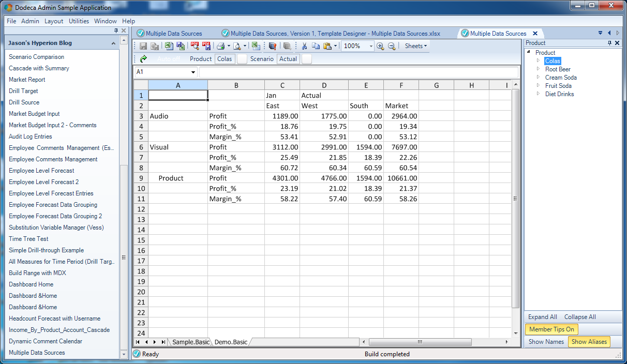The width and height of the screenshot is (627, 364).
Task: Click the A1 cell name box
Action: pyautogui.click(x=166, y=72)
